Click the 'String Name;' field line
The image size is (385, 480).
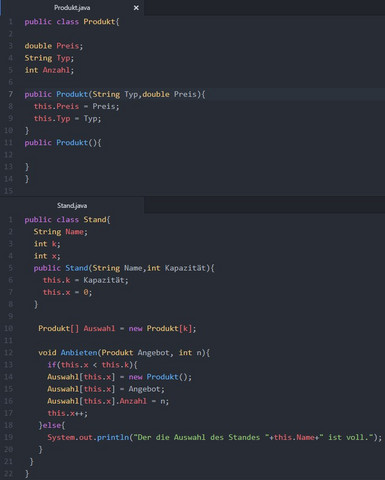tap(60, 232)
